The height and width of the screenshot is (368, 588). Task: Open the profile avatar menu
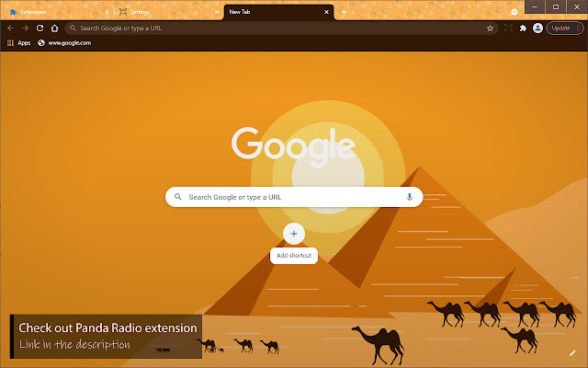tap(537, 29)
